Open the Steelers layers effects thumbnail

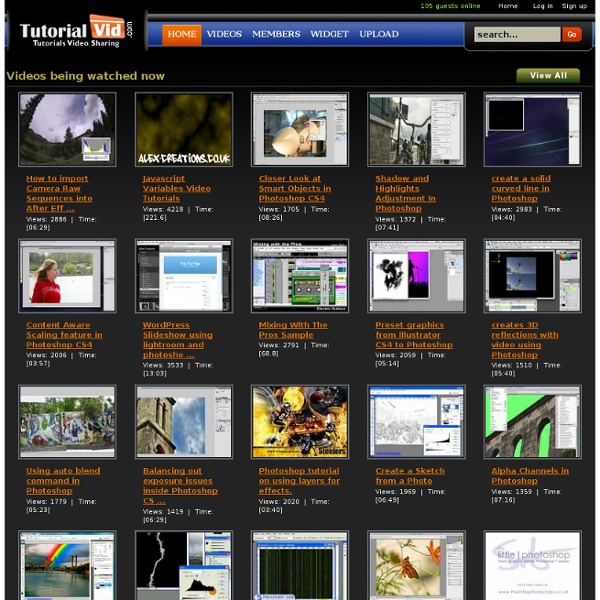click(x=300, y=422)
